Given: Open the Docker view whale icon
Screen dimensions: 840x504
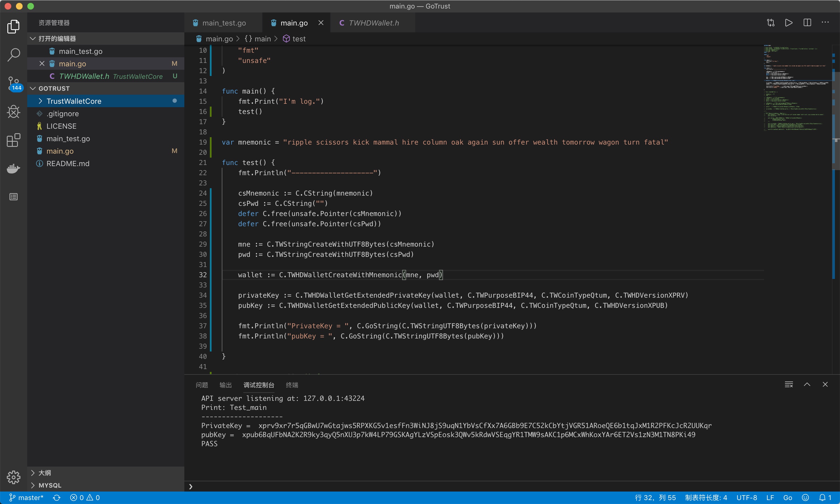Looking at the screenshot, I should tap(14, 168).
